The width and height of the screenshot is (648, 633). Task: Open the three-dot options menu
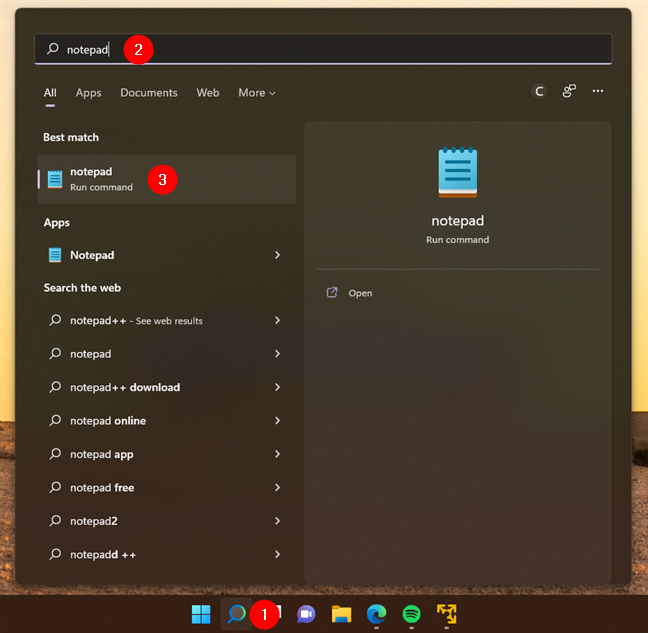coord(598,91)
